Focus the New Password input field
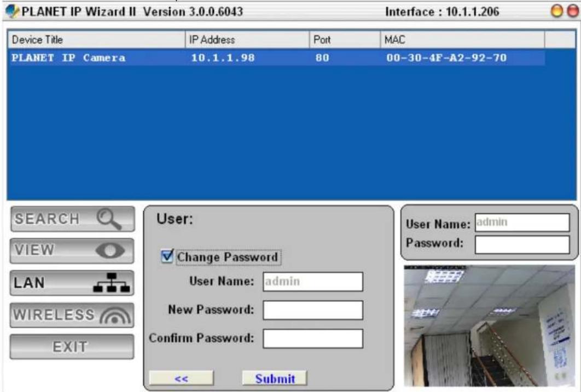This screenshot has width=581, height=392. click(313, 310)
